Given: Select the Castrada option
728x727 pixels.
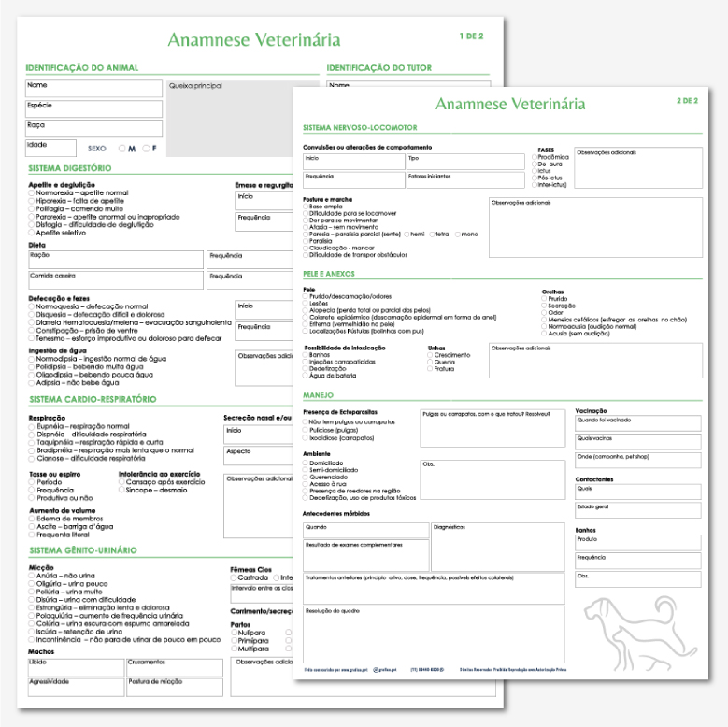Looking at the screenshot, I should 234,578.
